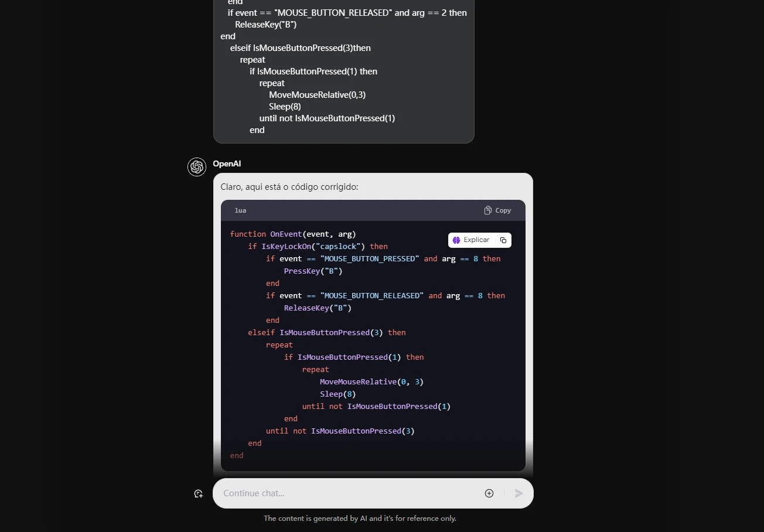764x532 pixels.
Task: Click "until not IsMouseButtonPressed(3)" code line
Action: pos(340,431)
